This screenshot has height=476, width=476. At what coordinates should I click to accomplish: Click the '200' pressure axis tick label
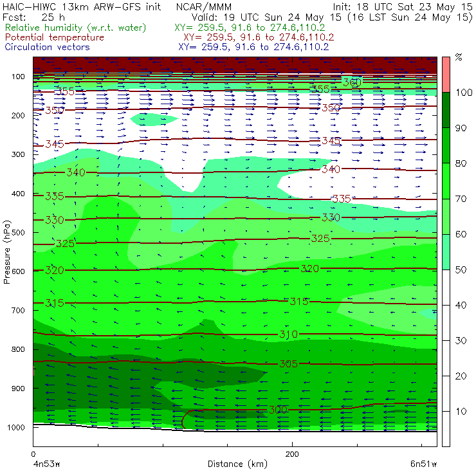click(x=19, y=116)
